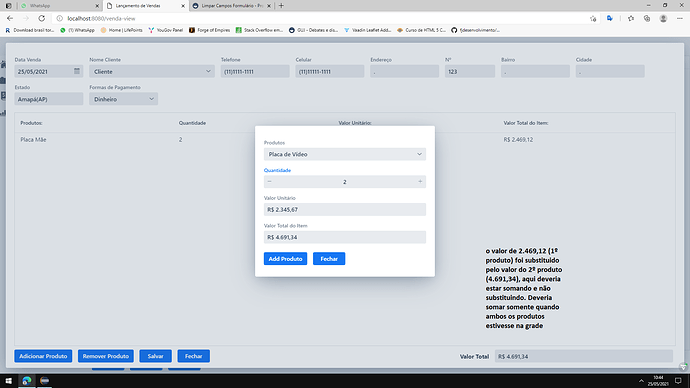Switch to Limpar Campos Formulário tab
Screen dimensions: 690x388
point(232,6)
